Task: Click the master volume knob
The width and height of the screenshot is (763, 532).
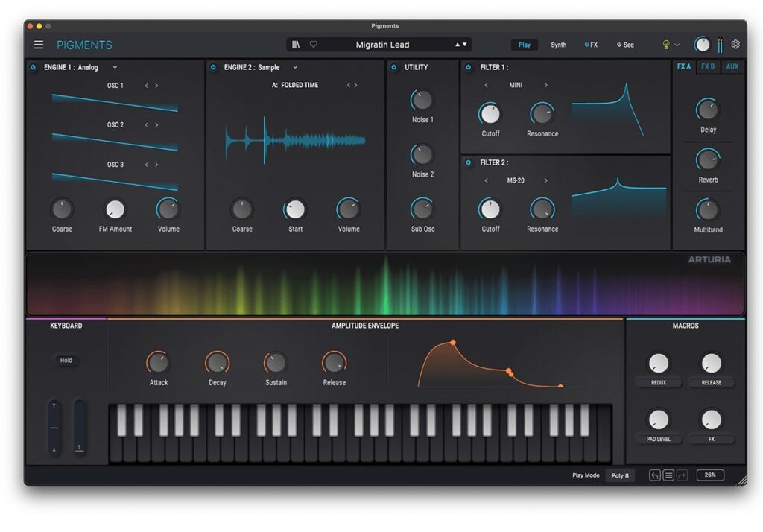Action: click(702, 45)
